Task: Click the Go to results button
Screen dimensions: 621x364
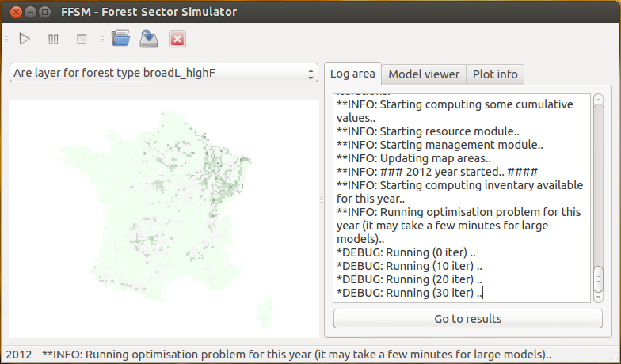Action: click(x=468, y=318)
